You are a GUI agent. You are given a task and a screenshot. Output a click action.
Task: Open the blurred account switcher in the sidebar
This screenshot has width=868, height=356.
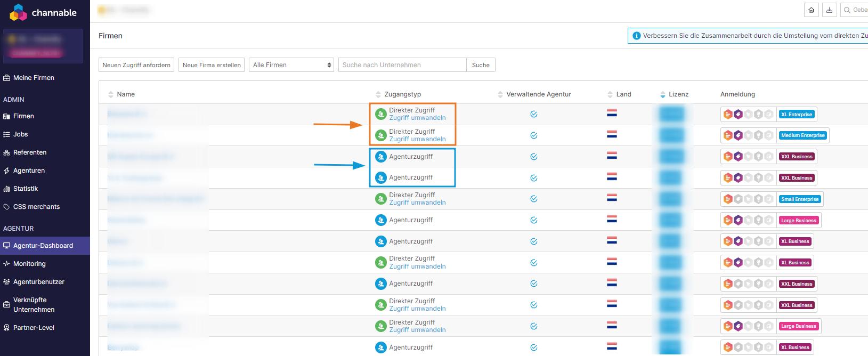coord(43,46)
